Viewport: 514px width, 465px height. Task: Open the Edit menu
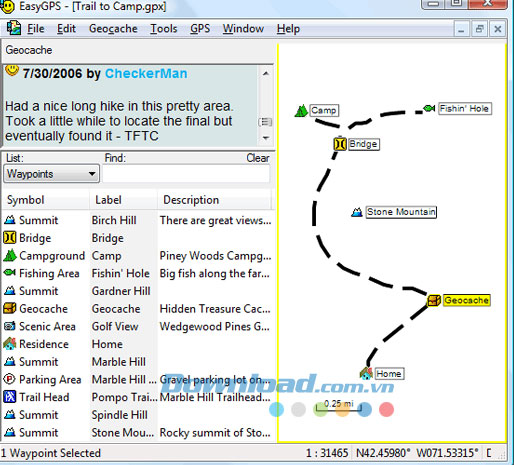(x=66, y=29)
